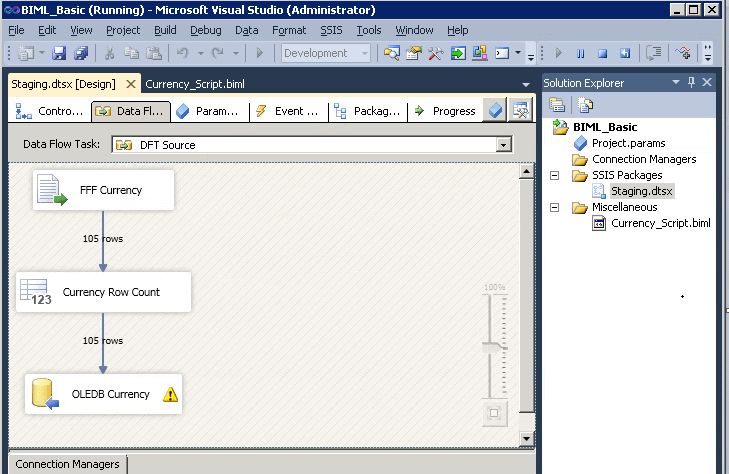The height and width of the screenshot is (474, 729).
Task: Open the Development configuration dropdown
Action: tap(365, 53)
